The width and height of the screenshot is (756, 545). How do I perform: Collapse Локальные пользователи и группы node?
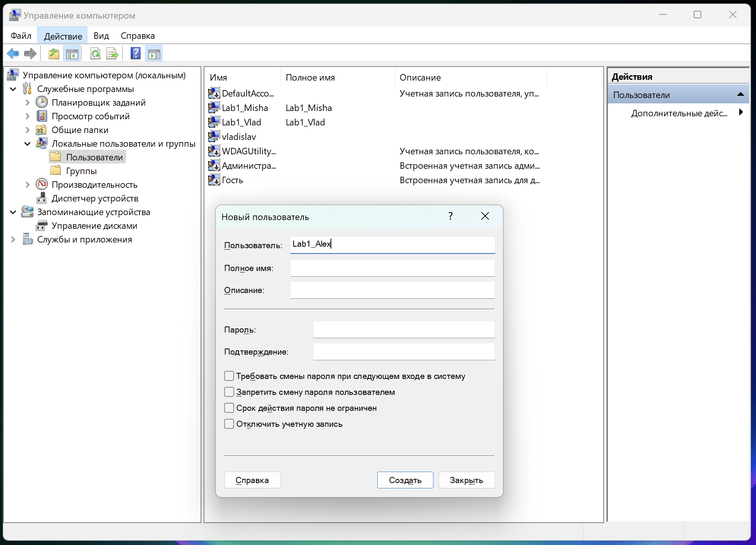pyautogui.click(x=27, y=144)
